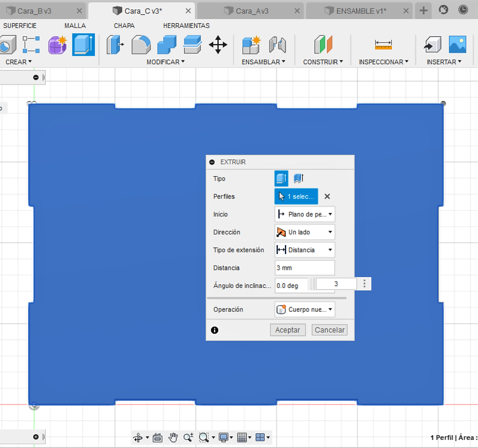Click the Create Form purple icon

(x=57, y=45)
